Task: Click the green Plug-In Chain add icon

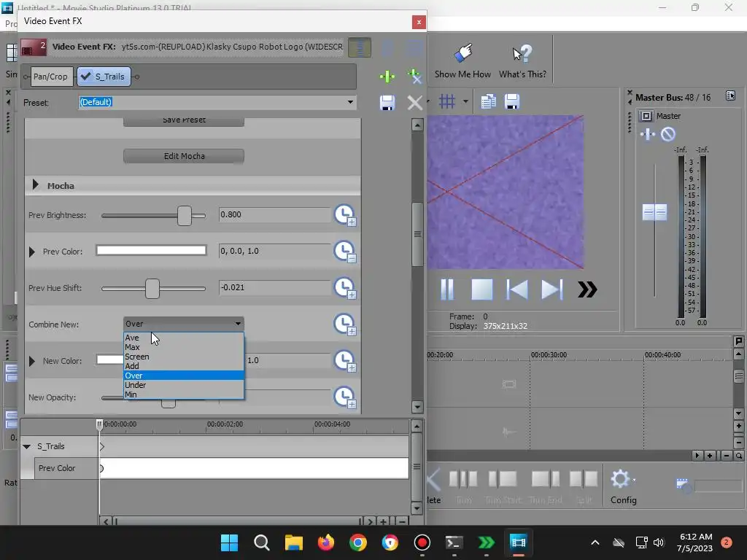Action: coord(387,76)
